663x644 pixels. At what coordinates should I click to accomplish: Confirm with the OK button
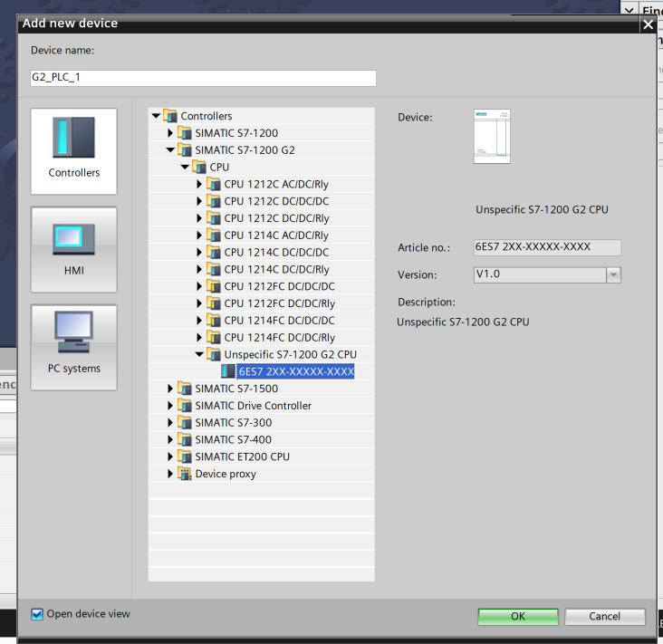coord(518,617)
